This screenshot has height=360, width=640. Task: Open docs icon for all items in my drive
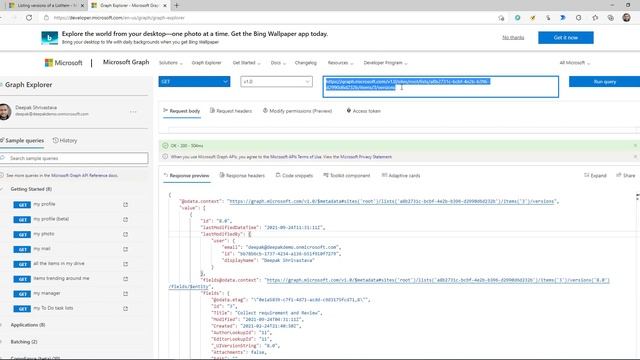pyautogui.click(x=125, y=264)
